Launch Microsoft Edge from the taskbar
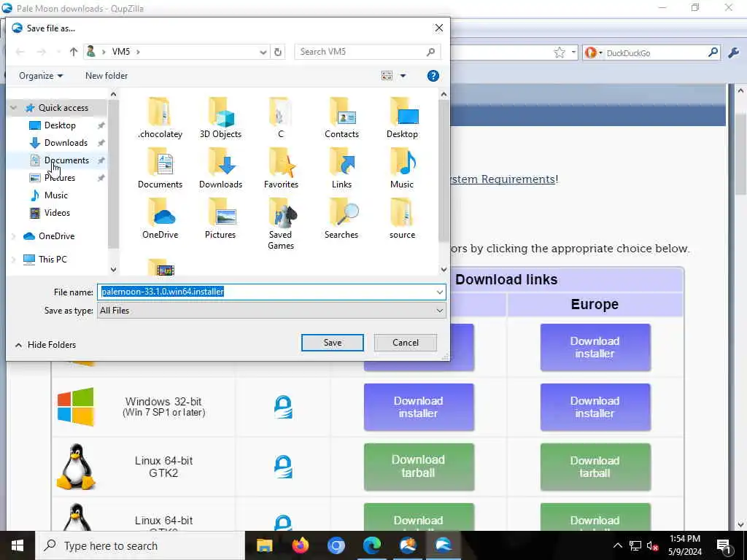 371,545
